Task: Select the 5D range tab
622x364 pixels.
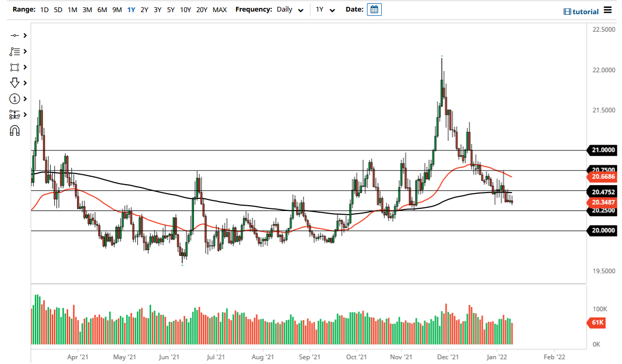Action: 58,9
